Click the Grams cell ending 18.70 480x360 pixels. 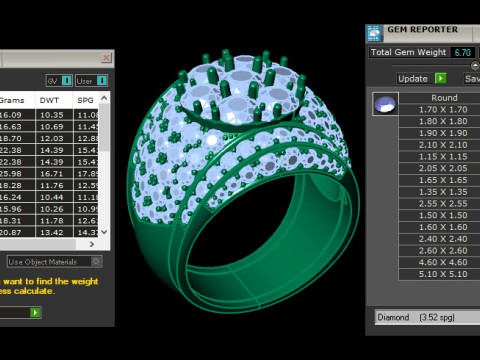pos(17,138)
